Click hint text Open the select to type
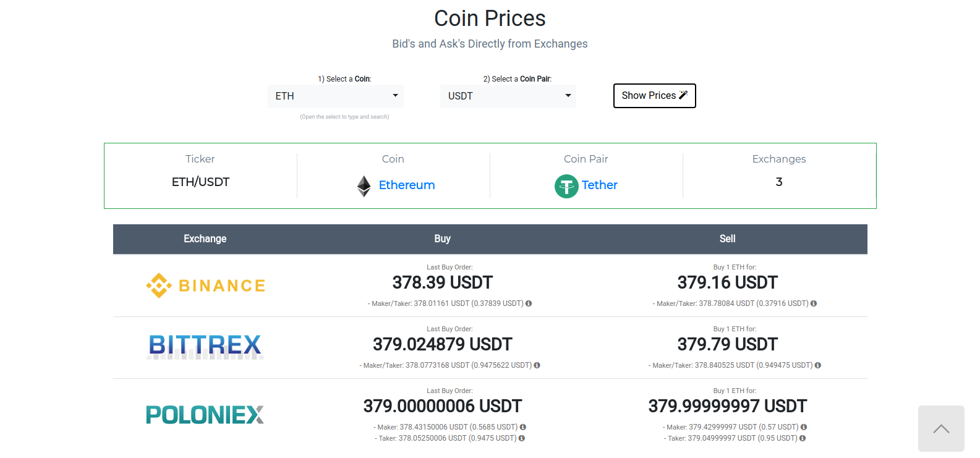This screenshot has height=458, width=980. 344,117
